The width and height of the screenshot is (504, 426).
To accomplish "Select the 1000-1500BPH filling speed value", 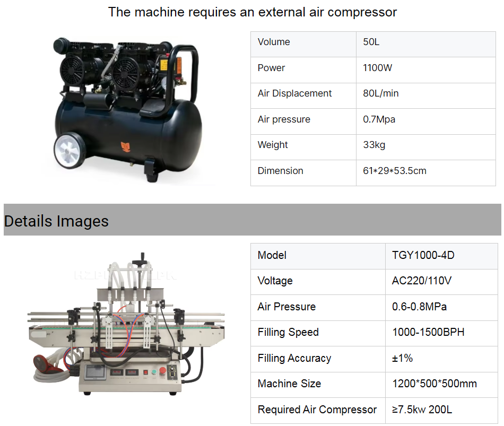I will pos(428,333).
